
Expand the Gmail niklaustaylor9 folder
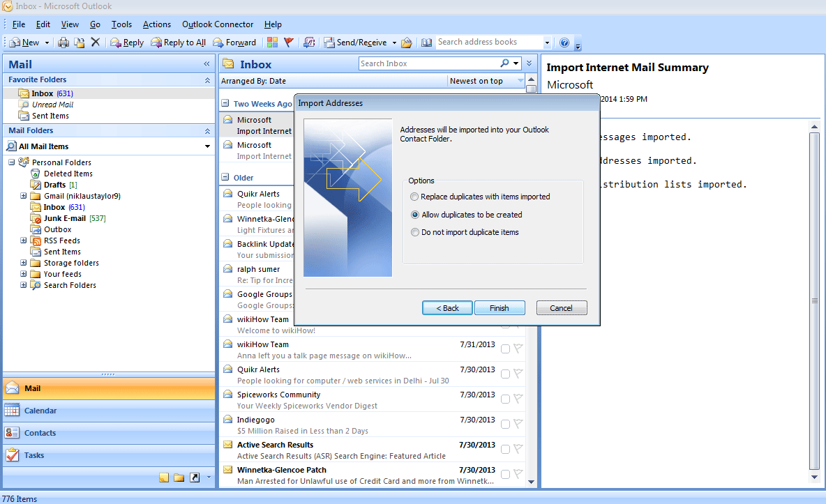(23, 196)
